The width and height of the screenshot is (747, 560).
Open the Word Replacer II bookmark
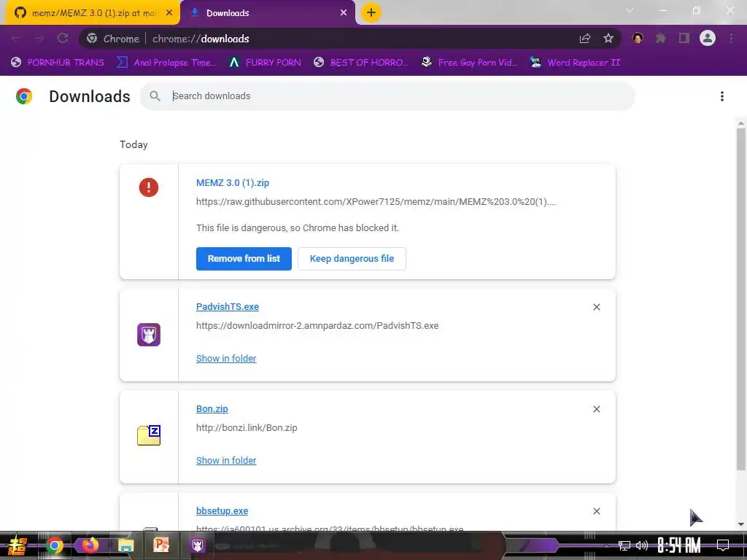click(575, 63)
